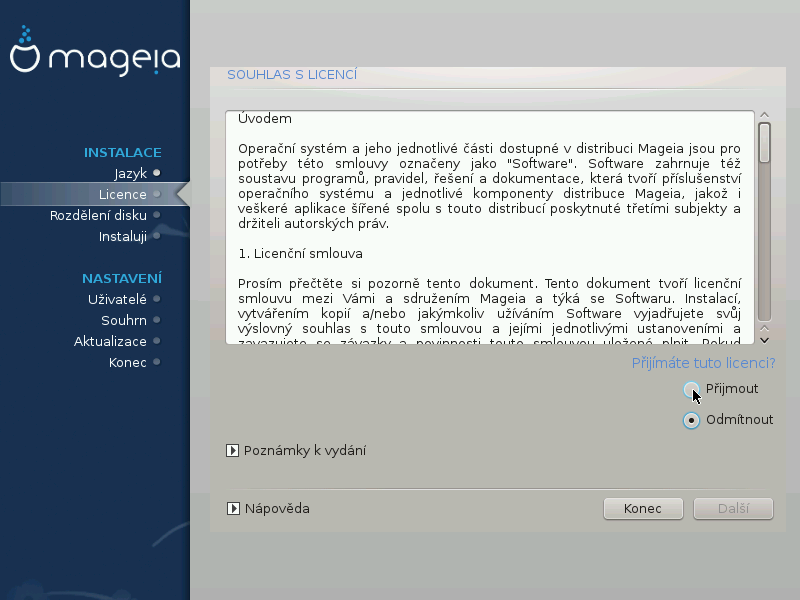The height and width of the screenshot is (600, 800).
Task: Click scrollbar up arrow in license text
Action: point(764,115)
